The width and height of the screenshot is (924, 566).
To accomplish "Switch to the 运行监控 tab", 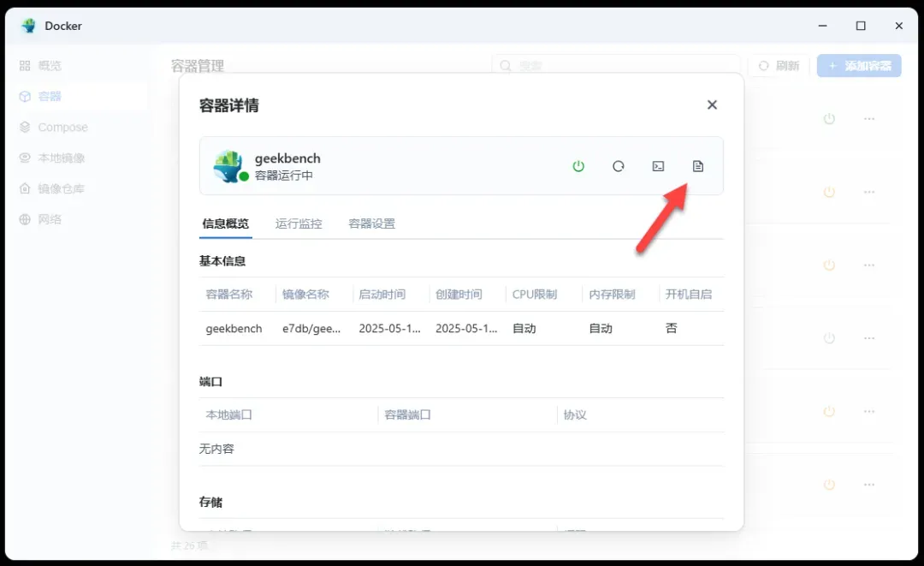I will 299,224.
